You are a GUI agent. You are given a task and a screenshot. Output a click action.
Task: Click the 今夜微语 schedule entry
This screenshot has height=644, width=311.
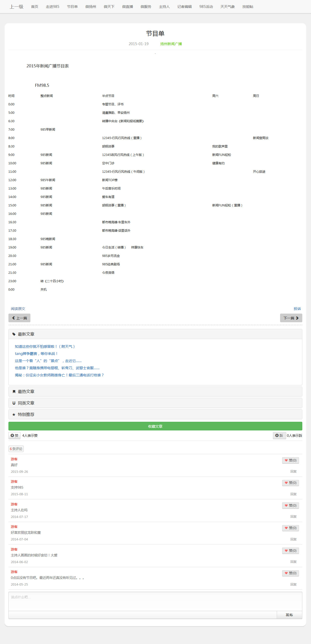pyautogui.click(x=108, y=273)
